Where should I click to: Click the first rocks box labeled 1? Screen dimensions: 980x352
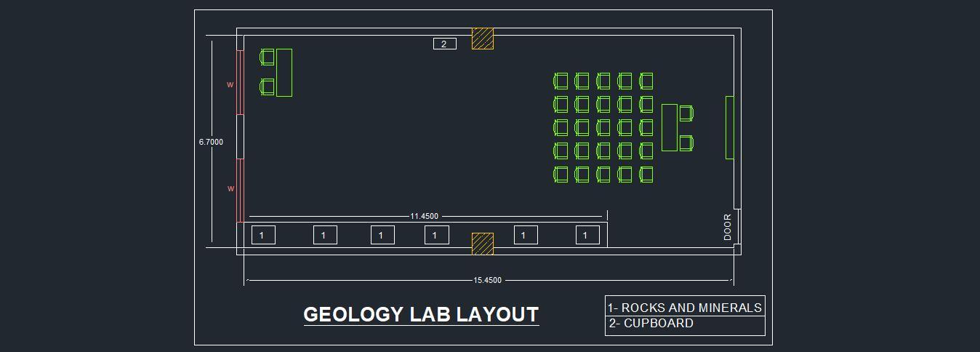pos(262,235)
